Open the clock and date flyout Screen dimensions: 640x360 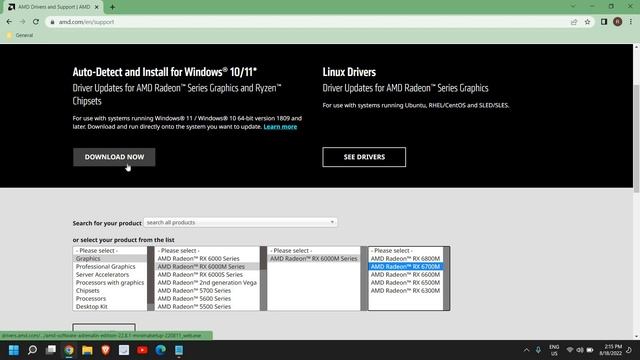611,350
